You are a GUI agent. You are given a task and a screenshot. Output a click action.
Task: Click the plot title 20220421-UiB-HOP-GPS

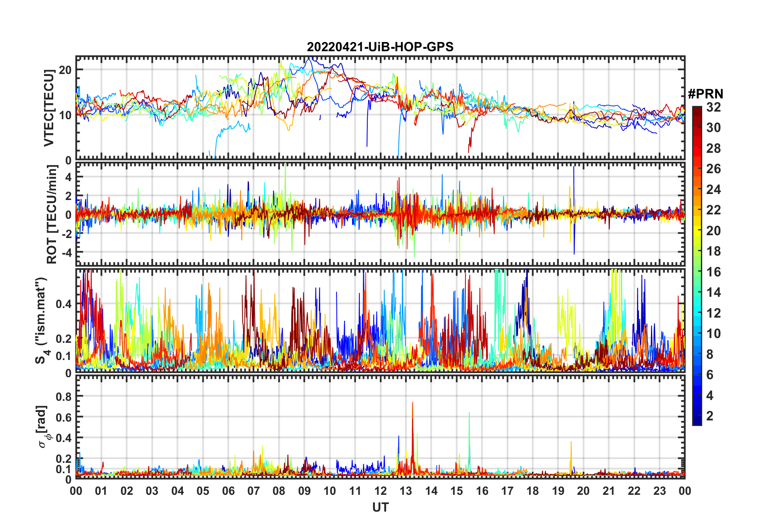(x=380, y=47)
